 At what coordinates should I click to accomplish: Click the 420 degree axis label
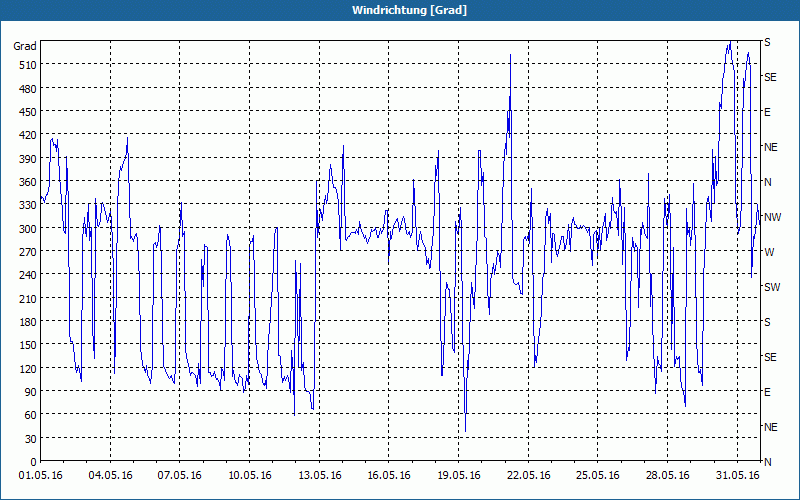coord(26,135)
